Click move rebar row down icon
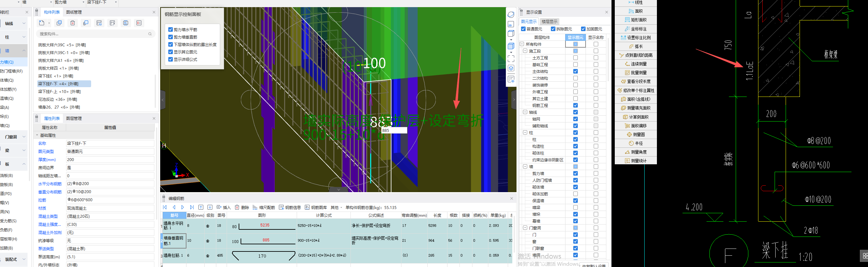 [210, 207]
